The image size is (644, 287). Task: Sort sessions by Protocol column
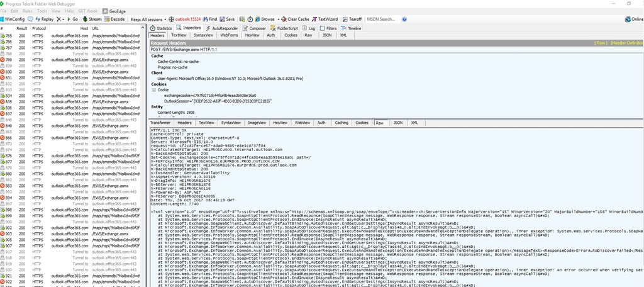click(x=40, y=28)
